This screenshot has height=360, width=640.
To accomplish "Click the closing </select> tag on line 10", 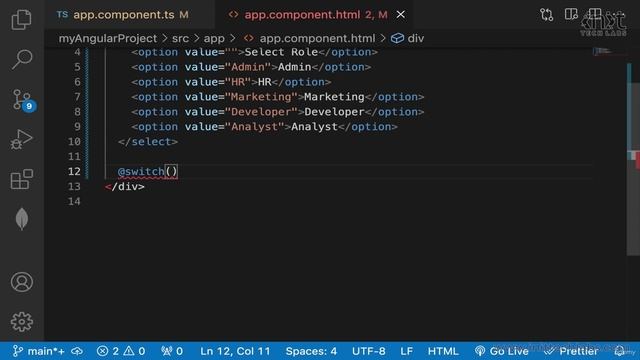I will pyautogui.click(x=148, y=142).
